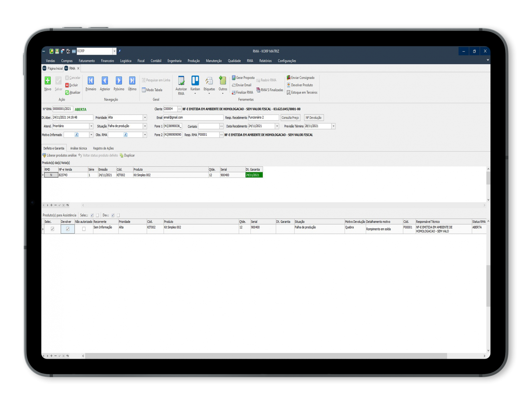Switch to the Análise técnica tab
This screenshot has width=532, height=396.
point(79,148)
